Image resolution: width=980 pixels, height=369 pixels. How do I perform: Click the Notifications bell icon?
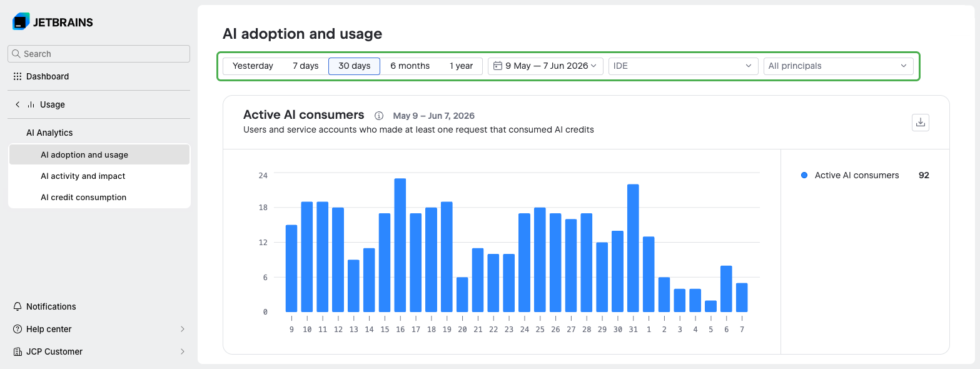click(18, 306)
